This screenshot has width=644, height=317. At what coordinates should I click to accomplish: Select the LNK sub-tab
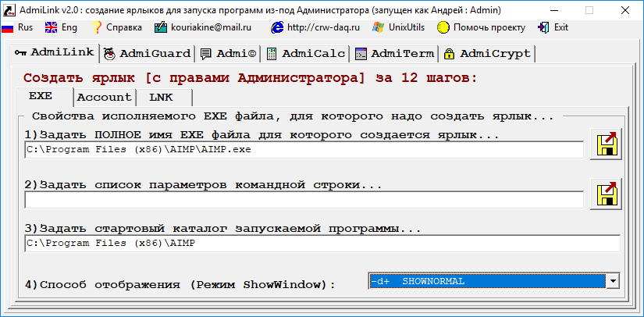(x=164, y=98)
